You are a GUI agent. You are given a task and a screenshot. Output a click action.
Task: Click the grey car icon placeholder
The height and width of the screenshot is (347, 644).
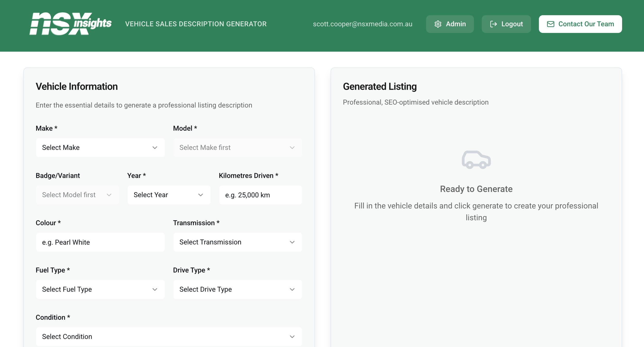[x=476, y=160]
